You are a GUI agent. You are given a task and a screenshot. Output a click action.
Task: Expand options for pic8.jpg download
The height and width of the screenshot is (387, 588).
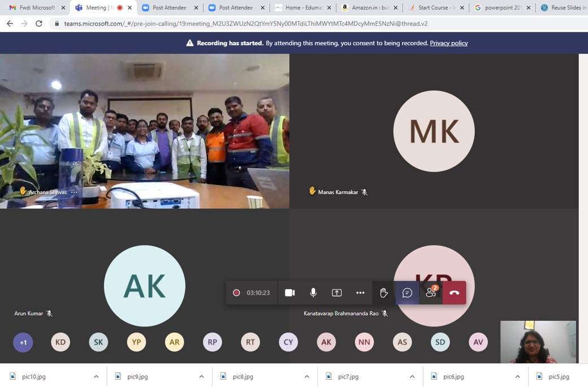(x=307, y=376)
